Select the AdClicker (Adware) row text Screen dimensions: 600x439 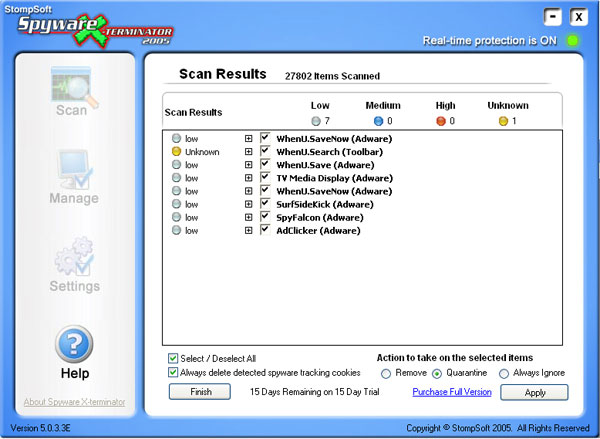point(318,230)
